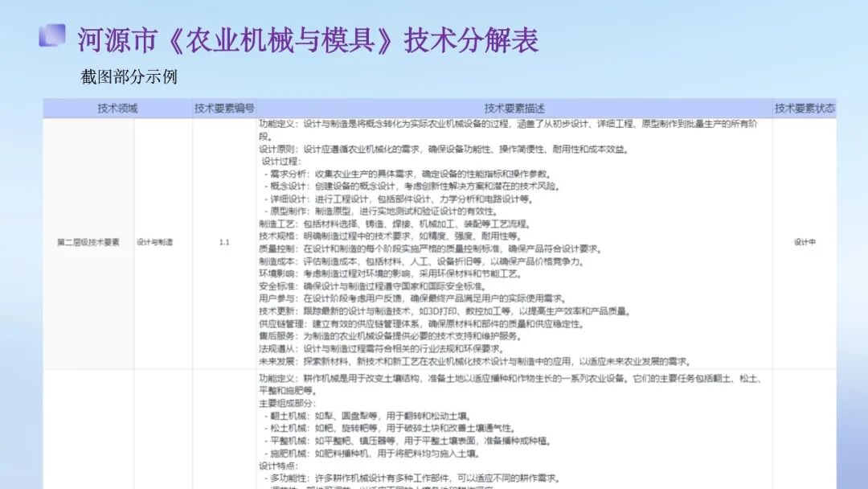Screen dimensions: 868x489
Task: Click the 概念设计 bullet line
Action: tap(412, 186)
